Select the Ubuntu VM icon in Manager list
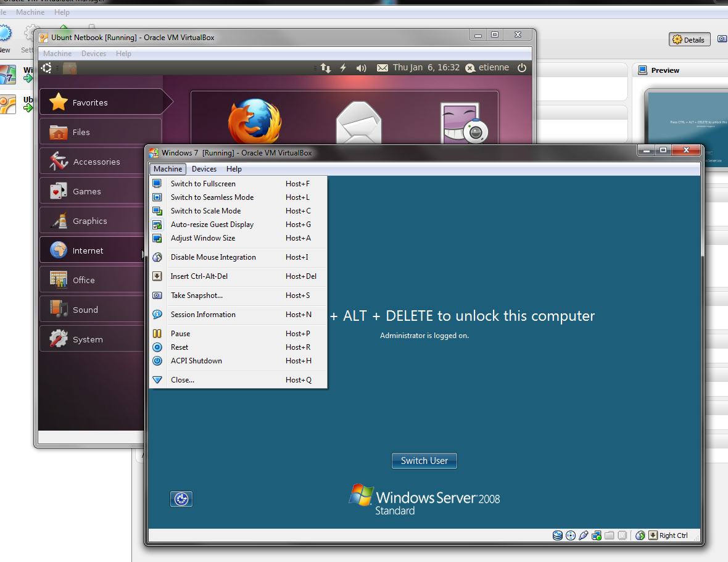Image resolution: width=728 pixels, height=562 pixels. [8, 104]
